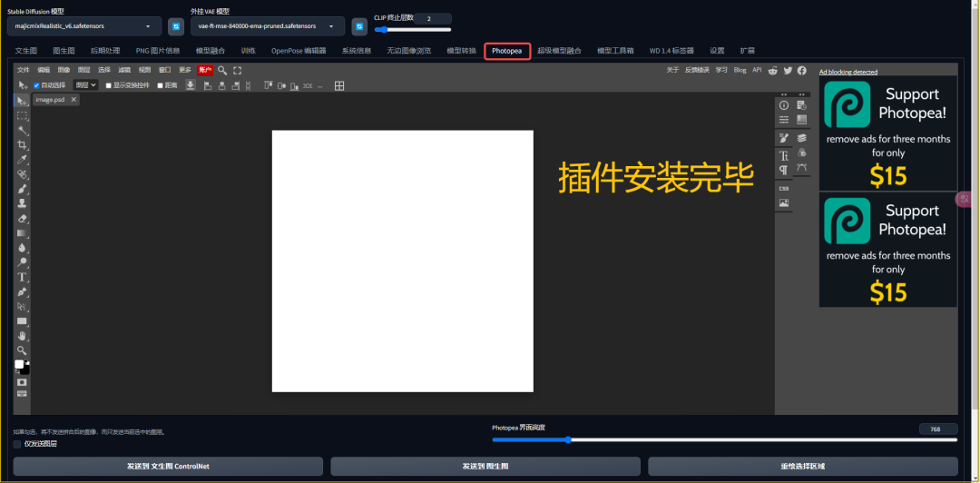Refresh the external VAE model list
Viewport: 980px width, 483px height.
click(x=359, y=26)
